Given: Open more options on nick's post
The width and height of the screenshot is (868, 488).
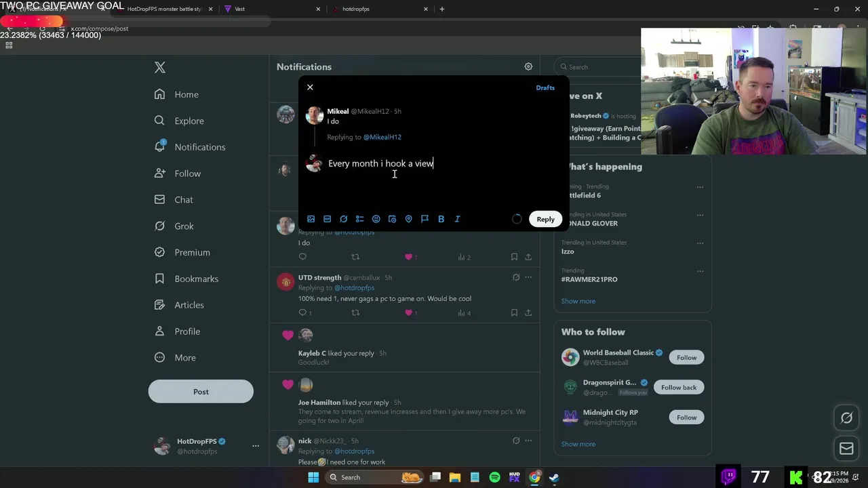Looking at the screenshot, I should pyautogui.click(x=528, y=441).
